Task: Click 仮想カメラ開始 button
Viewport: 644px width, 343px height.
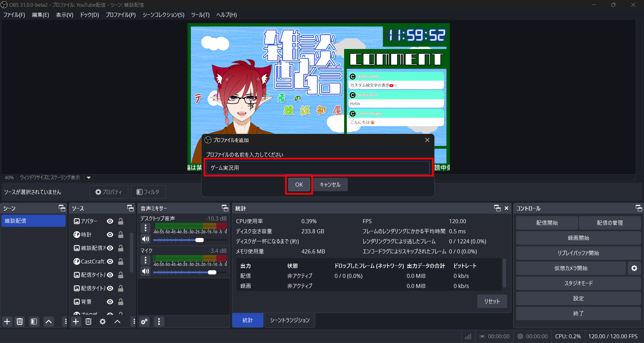Action: (571, 268)
